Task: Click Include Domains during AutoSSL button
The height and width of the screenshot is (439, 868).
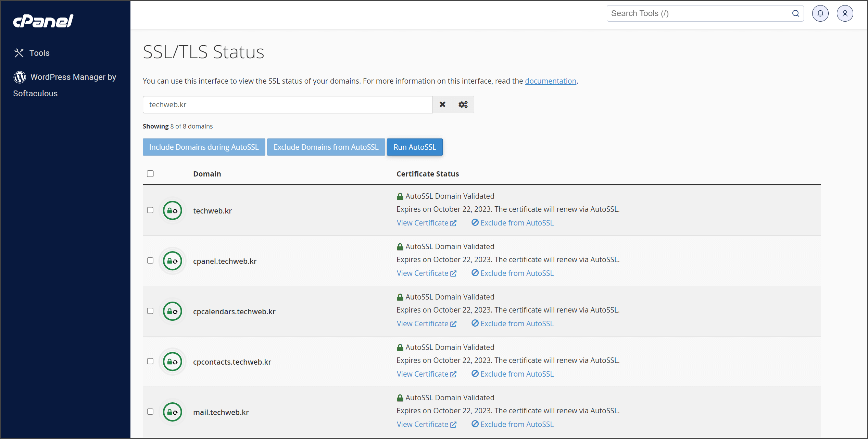Action: 204,147
